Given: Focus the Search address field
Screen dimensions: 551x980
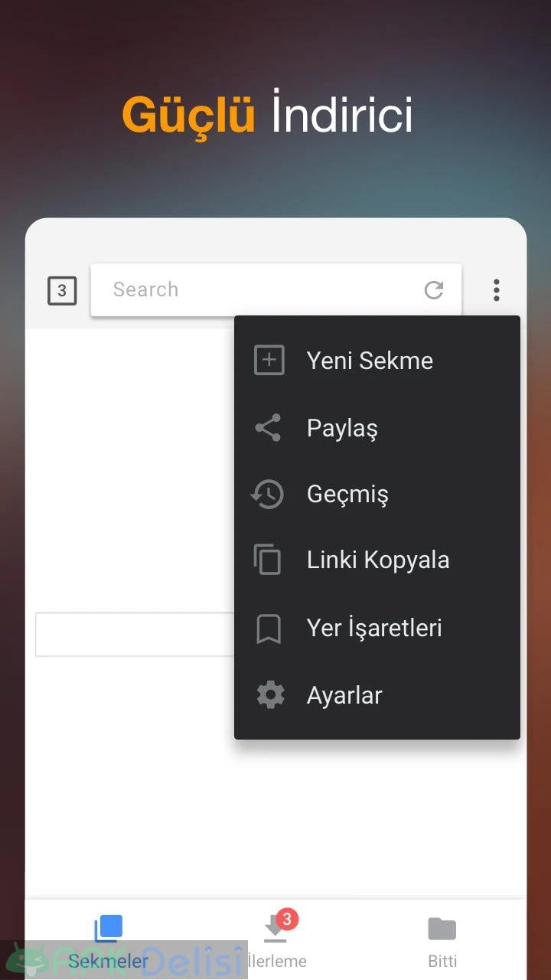Looking at the screenshot, I should [x=260, y=290].
